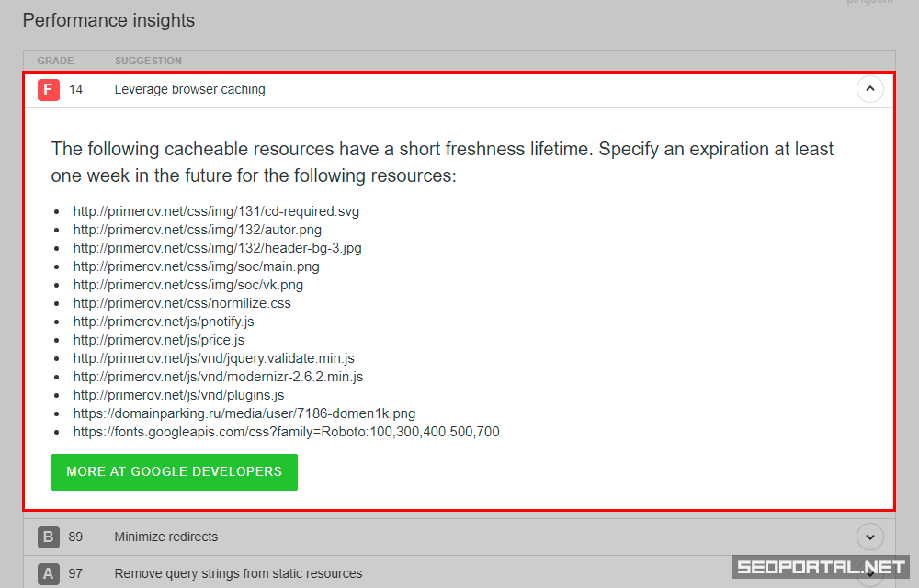Expand the Minimize redirects row
Viewport: 919px width, 588px height.
[869, 537]
